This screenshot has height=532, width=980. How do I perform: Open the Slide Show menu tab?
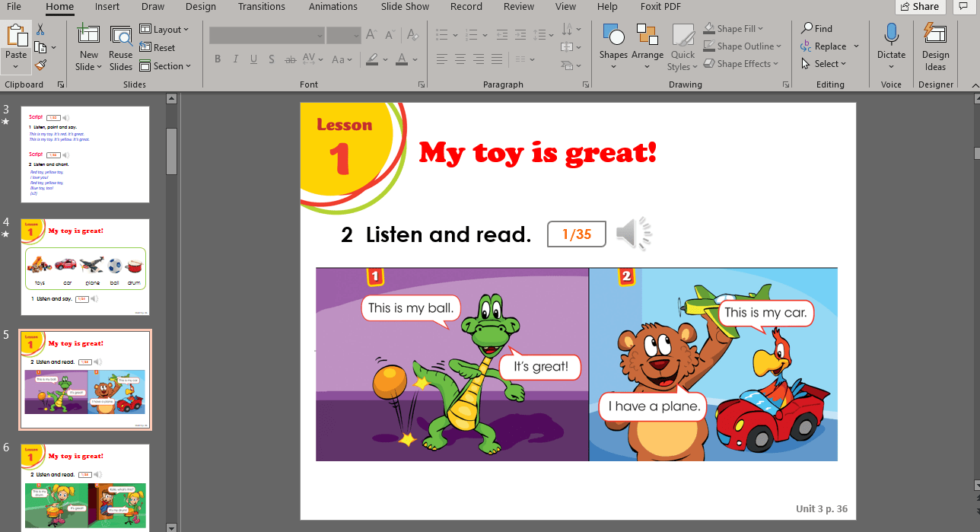(404, 7)
